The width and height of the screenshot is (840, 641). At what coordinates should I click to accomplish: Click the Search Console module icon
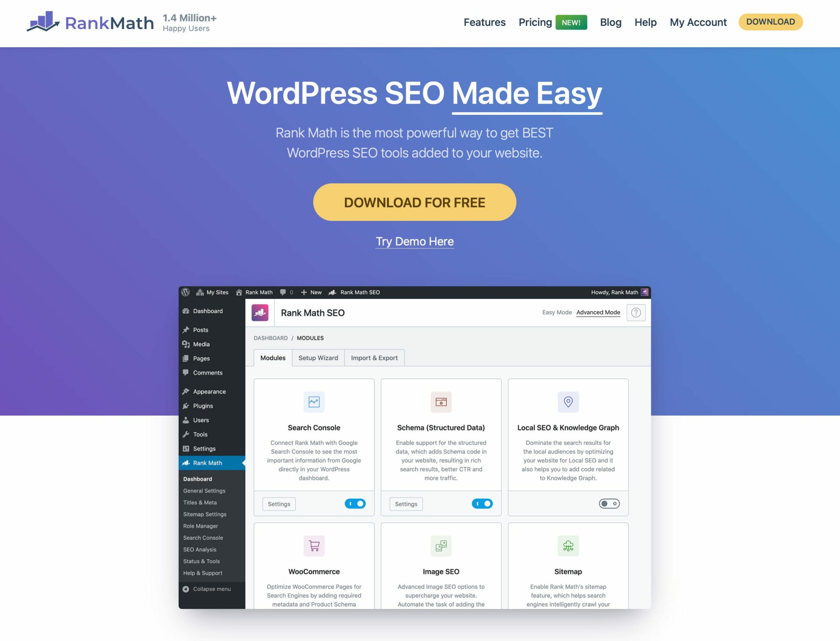click(313, 401)
